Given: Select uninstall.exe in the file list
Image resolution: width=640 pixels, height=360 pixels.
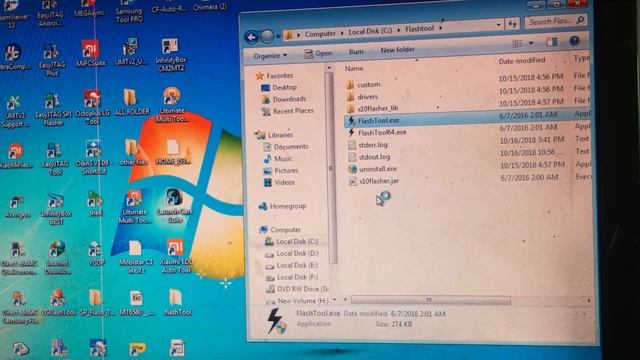Looking at the screenshot, I should tap(373, 169).
